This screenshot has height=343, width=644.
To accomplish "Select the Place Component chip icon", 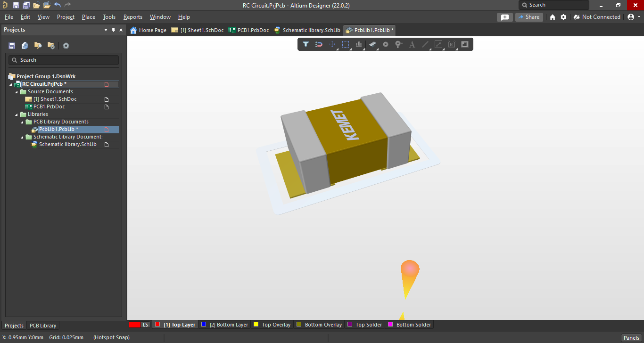I will pos(372,44).
